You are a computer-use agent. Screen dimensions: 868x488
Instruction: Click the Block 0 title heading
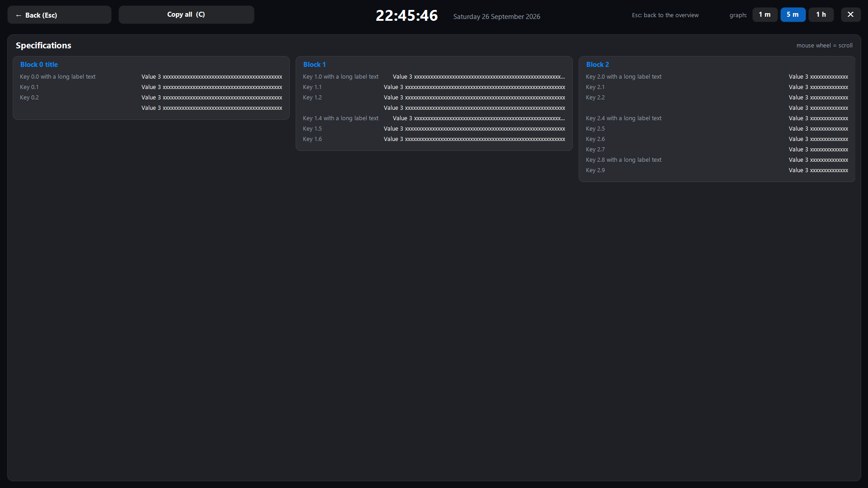39,65
